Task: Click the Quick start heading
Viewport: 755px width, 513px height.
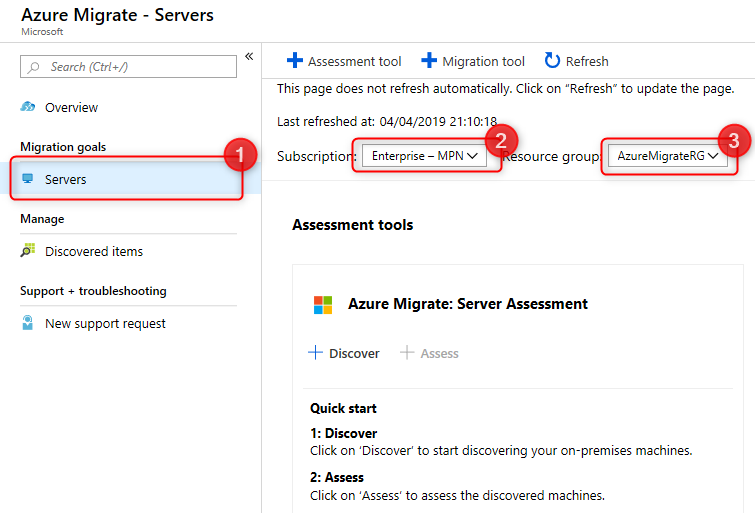Action: tap(343, 408)
